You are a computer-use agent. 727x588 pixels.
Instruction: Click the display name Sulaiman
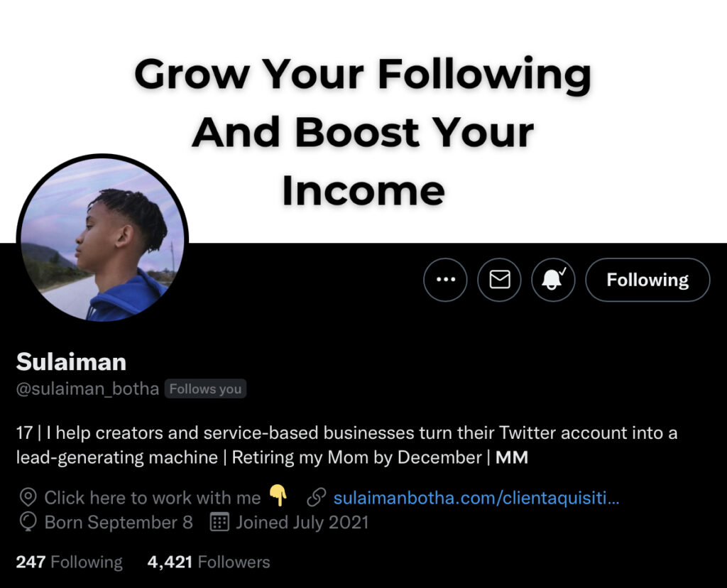tap(71, 362)
